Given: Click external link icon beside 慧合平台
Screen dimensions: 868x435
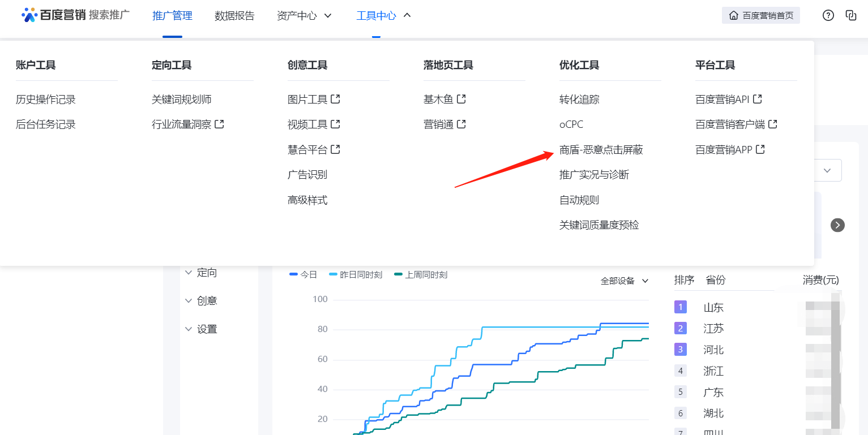Looking at the screenshot, I should pos(335,149).
